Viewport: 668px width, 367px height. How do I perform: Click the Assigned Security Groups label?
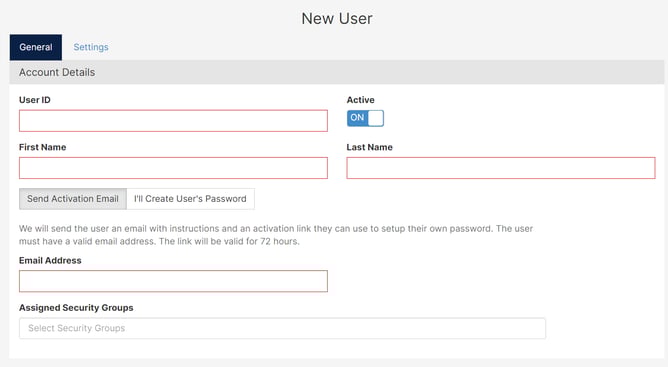76,308
